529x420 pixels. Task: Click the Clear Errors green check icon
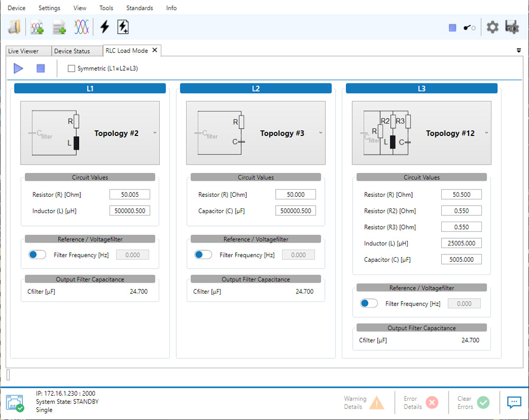click(x=483, y=403)
